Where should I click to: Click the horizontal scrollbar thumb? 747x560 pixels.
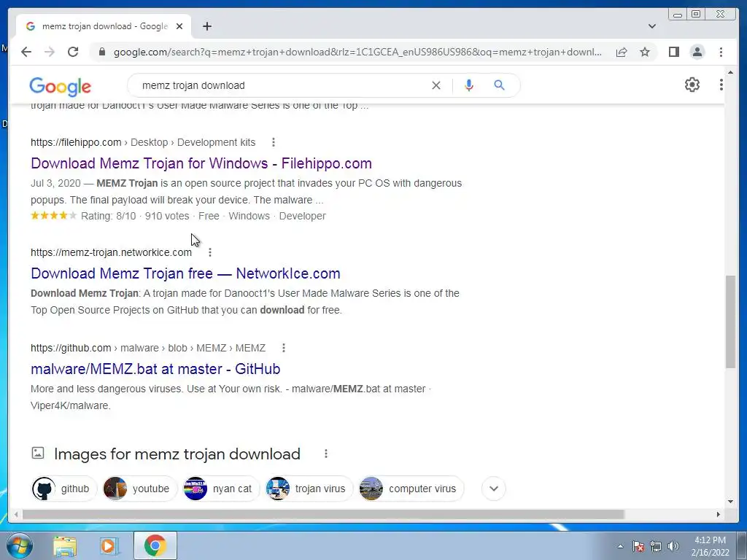(x=323, y=514)
